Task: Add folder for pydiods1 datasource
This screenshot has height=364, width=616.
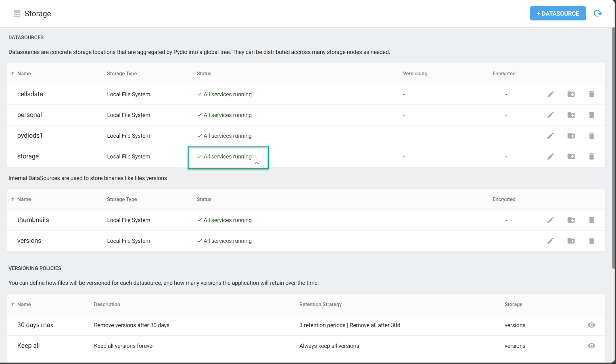Action: click(x=571, y=136)
